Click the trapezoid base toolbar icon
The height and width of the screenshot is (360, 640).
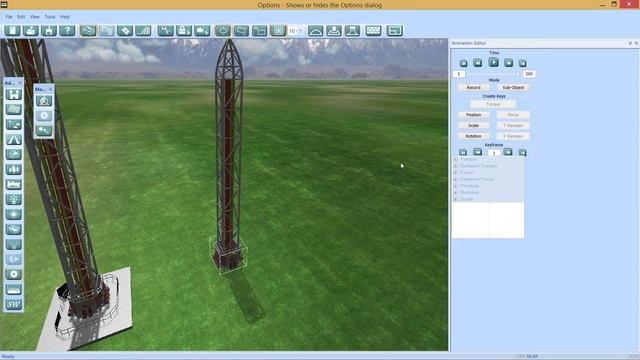352,31
